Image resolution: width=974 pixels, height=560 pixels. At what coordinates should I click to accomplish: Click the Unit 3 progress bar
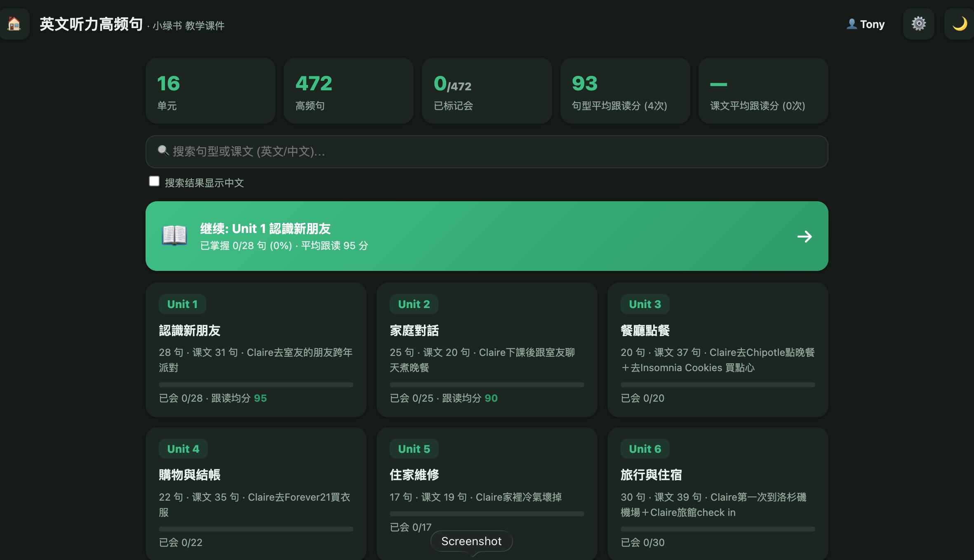tap(718, 385)
